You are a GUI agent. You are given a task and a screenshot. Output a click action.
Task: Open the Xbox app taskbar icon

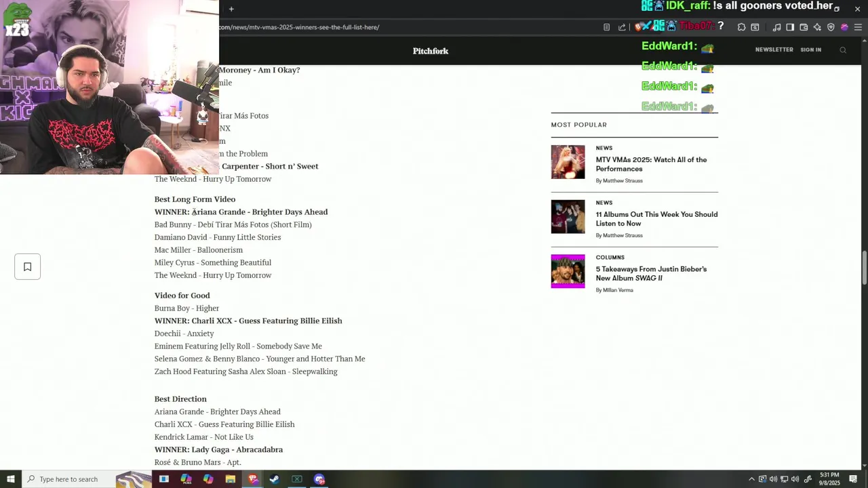pos(297,479)
